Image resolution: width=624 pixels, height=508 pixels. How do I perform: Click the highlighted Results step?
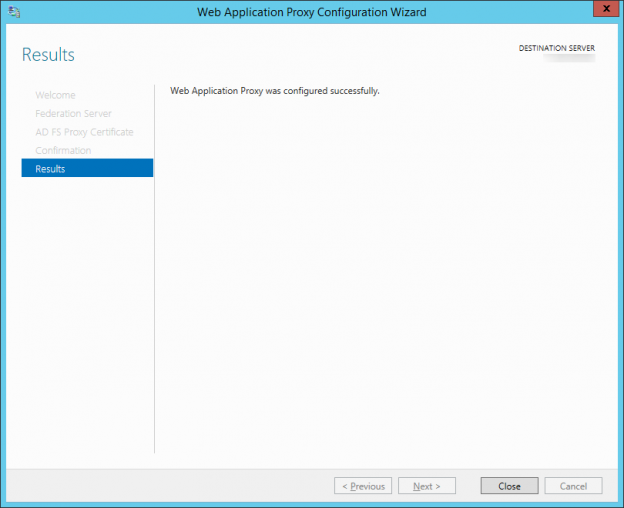(x=87, y=169)
